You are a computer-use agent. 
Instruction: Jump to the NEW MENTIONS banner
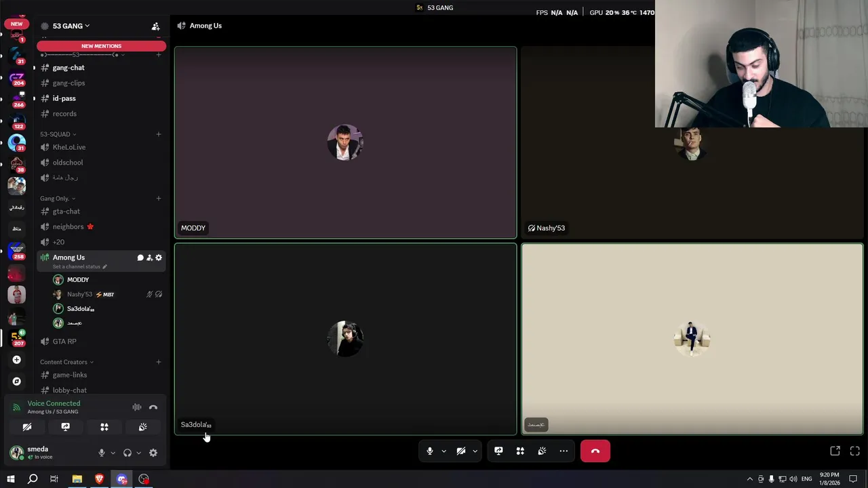101,46
